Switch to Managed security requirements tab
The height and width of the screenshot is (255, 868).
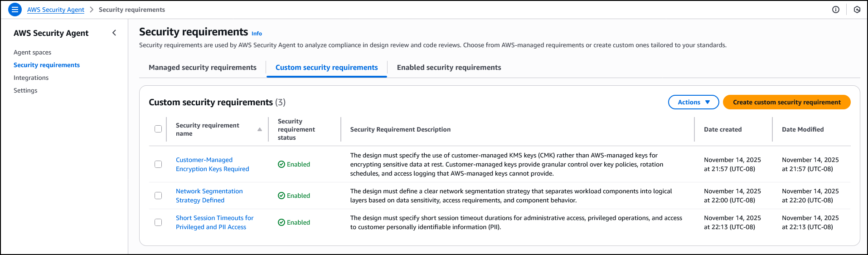(x=202, y=68)
